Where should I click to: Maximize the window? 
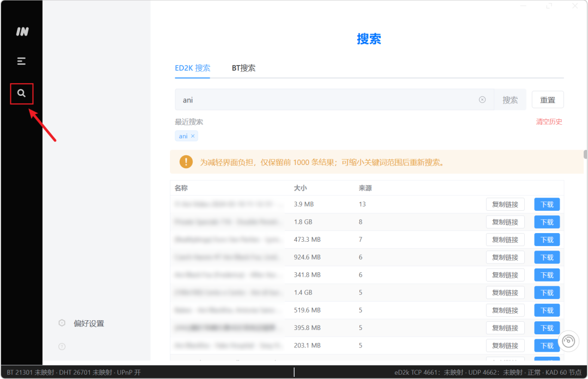coord(549,5)
